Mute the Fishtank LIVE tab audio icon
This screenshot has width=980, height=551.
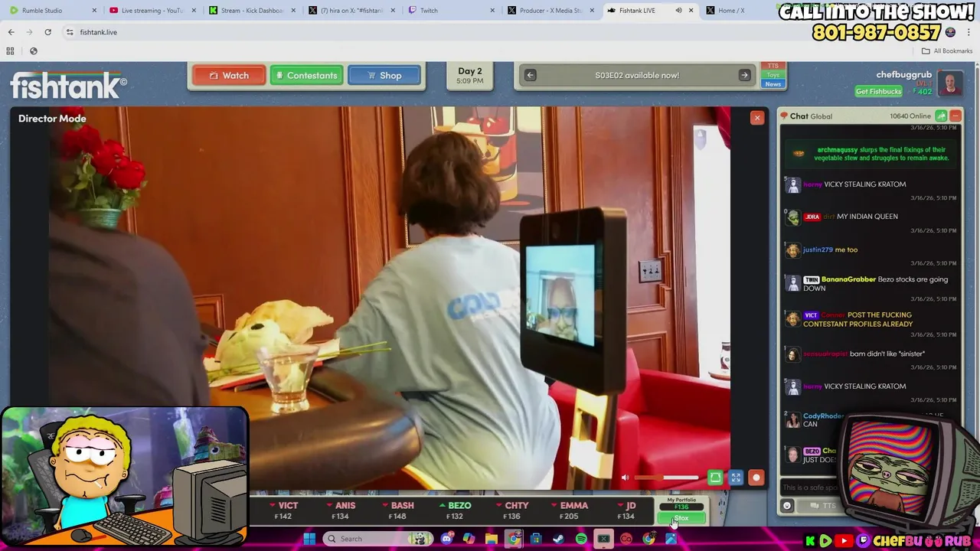[x=678, y=11]
